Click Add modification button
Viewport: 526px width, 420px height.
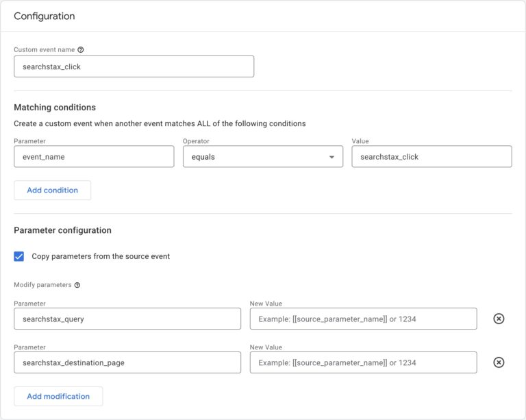(58, 396)
